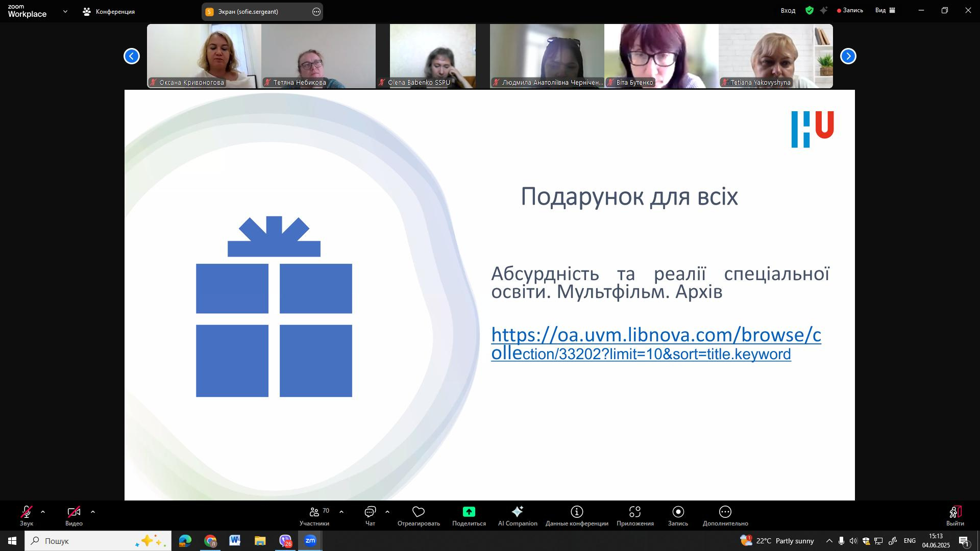The image size is (980, 551).
Task: Open Приложения apps panel
Action: point(635,516)
